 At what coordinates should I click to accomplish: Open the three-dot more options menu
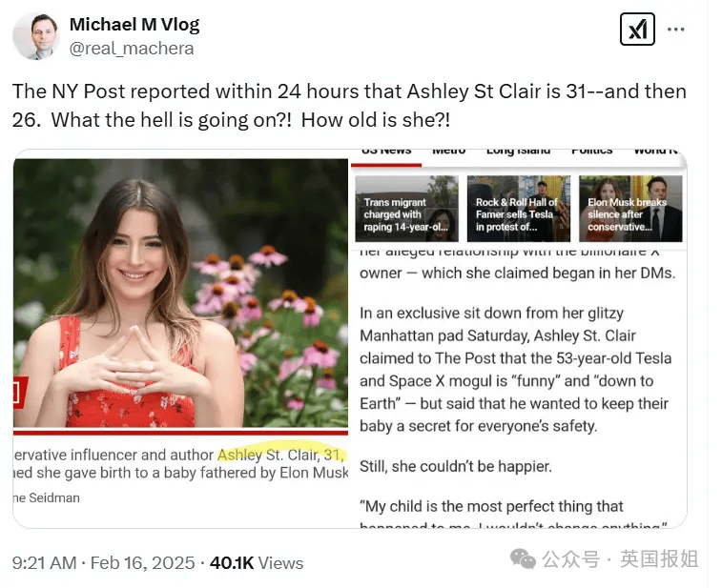tap(675, 30)
